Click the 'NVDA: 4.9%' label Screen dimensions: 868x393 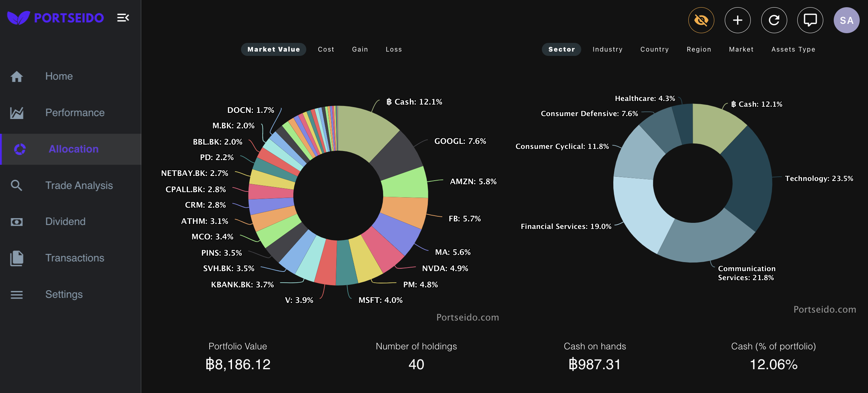(x=445, y=269)
